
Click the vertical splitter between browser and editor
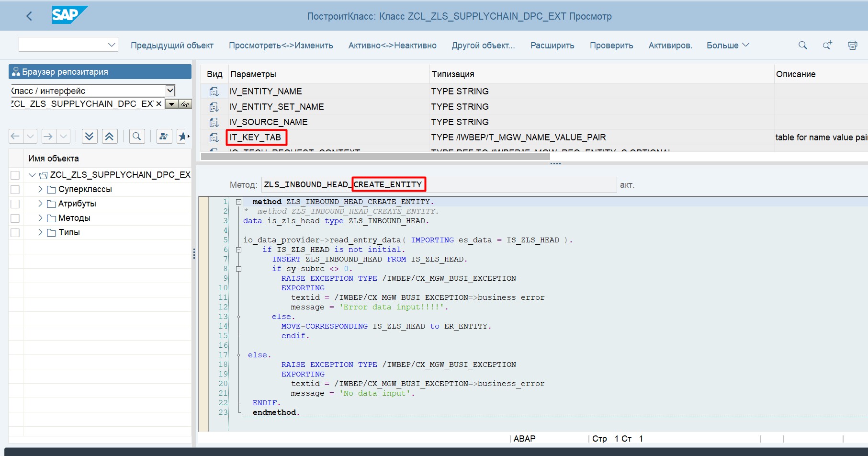(194, 254)
